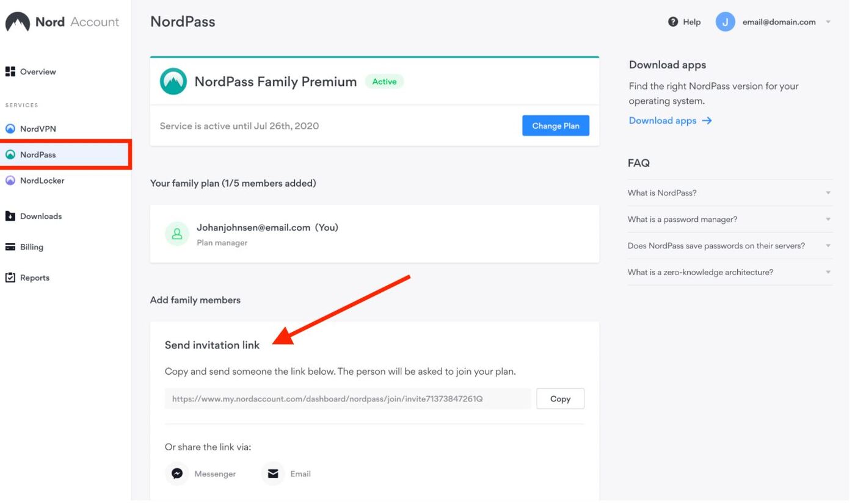855x504 pixels.
Task: Expand the zero-knowledge architecture FAQ
Action: [x=828, y=273]
